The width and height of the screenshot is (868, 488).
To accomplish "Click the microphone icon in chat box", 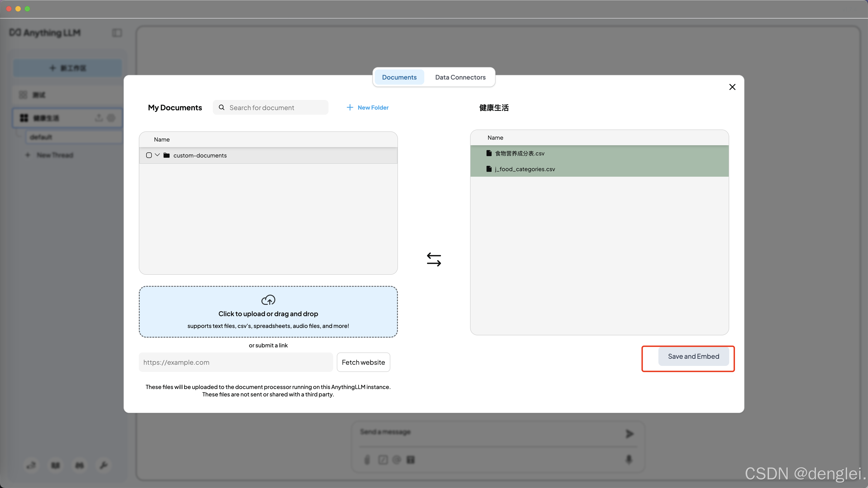I will (x=629, y=459).
